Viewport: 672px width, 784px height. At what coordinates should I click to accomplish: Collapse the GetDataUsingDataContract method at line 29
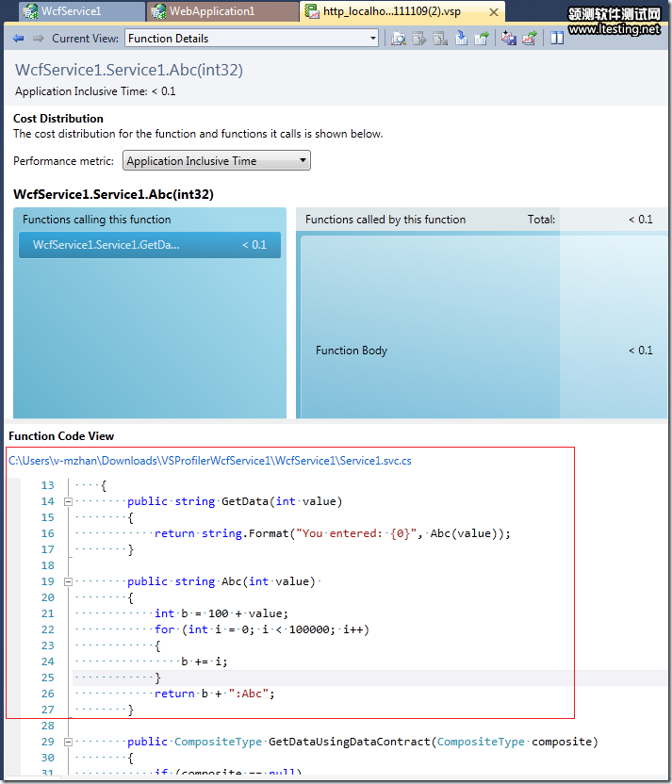69,742
